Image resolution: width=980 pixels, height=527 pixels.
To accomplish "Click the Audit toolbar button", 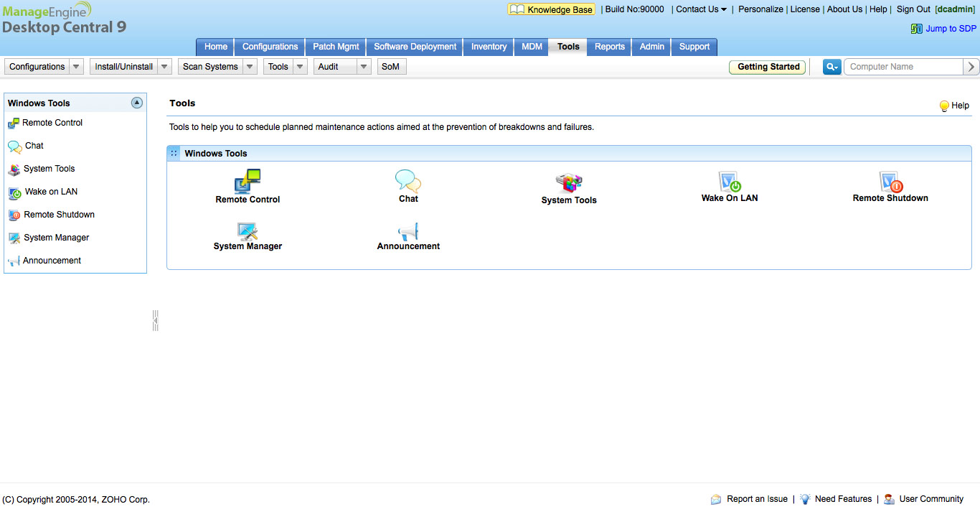I will [x=336, y=67].
